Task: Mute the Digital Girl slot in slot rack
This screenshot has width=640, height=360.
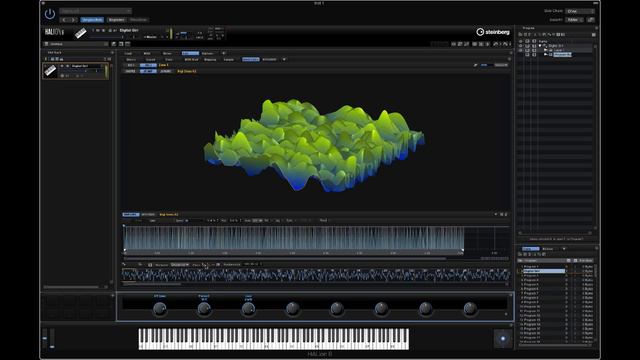Action: (62, 66)
